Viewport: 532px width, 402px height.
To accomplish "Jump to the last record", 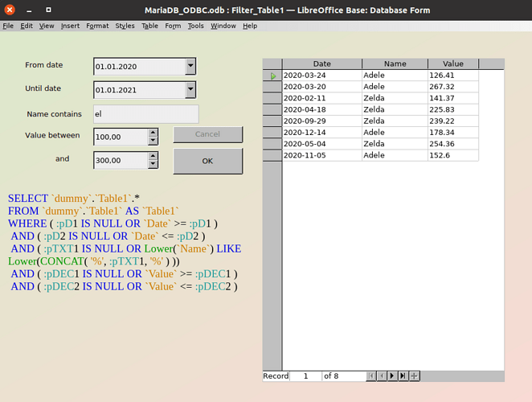I will pos(403,375).
